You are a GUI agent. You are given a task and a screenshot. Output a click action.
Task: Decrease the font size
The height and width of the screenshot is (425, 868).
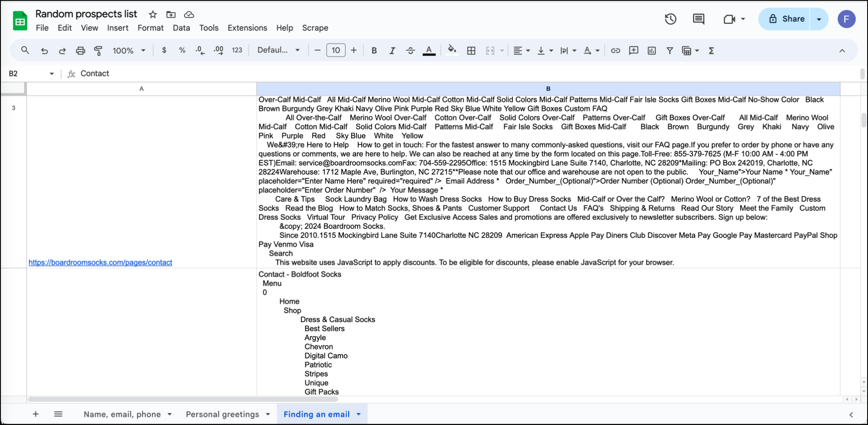point(317,50)
